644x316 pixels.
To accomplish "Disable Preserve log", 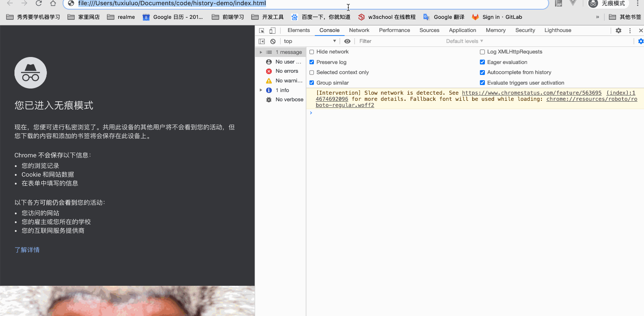I will tap(312, 62).
